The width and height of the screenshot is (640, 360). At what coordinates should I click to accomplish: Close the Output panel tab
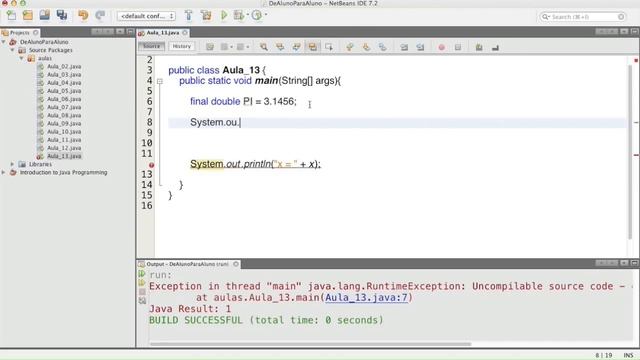(x=236, y=264)
